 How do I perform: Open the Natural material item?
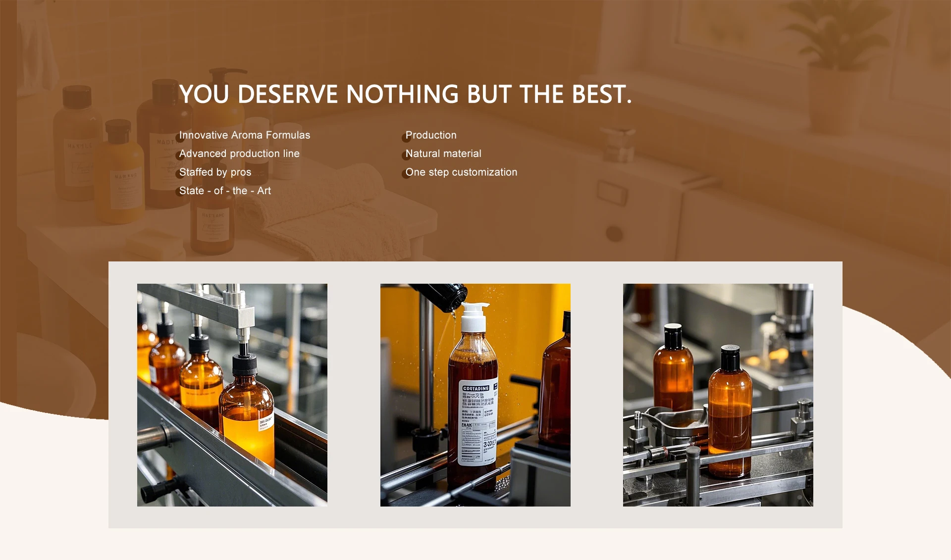[443, 153]
